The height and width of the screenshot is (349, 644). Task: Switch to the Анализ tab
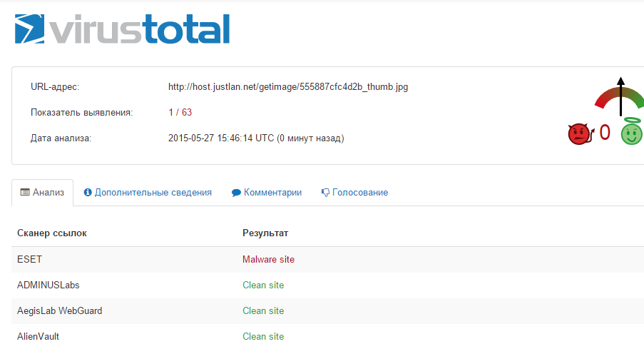tap(42, 193)
